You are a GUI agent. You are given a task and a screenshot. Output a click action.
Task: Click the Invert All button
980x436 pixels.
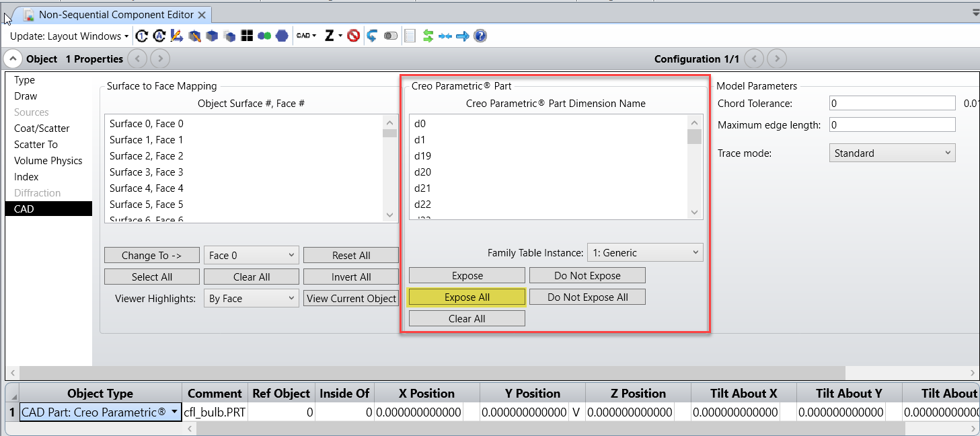351,277
